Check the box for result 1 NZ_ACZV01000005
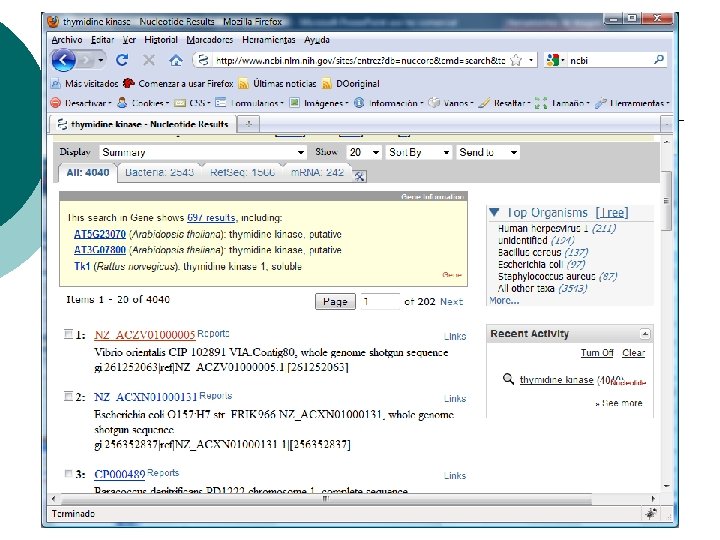 pyautogui.click(x=68, y=334)
